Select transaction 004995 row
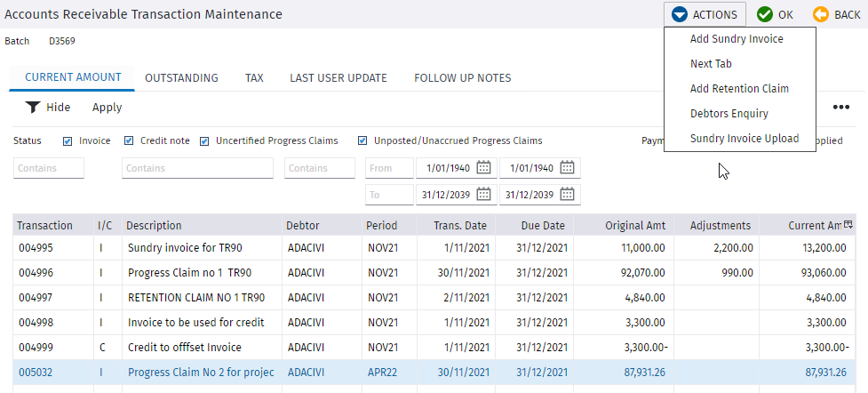868x393 pixels. [434, 249]
